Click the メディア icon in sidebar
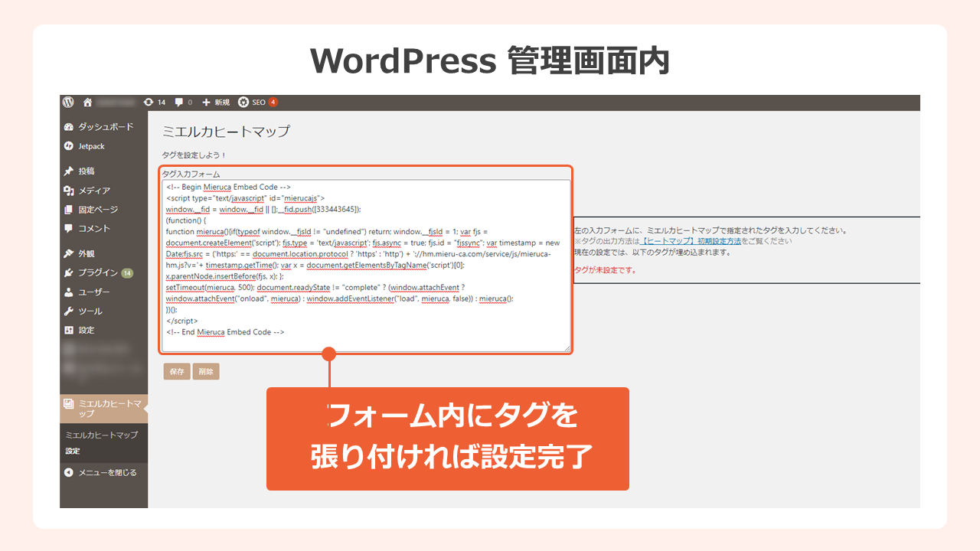The height and width of the screenshot is (551, 980). click(69, 191)
